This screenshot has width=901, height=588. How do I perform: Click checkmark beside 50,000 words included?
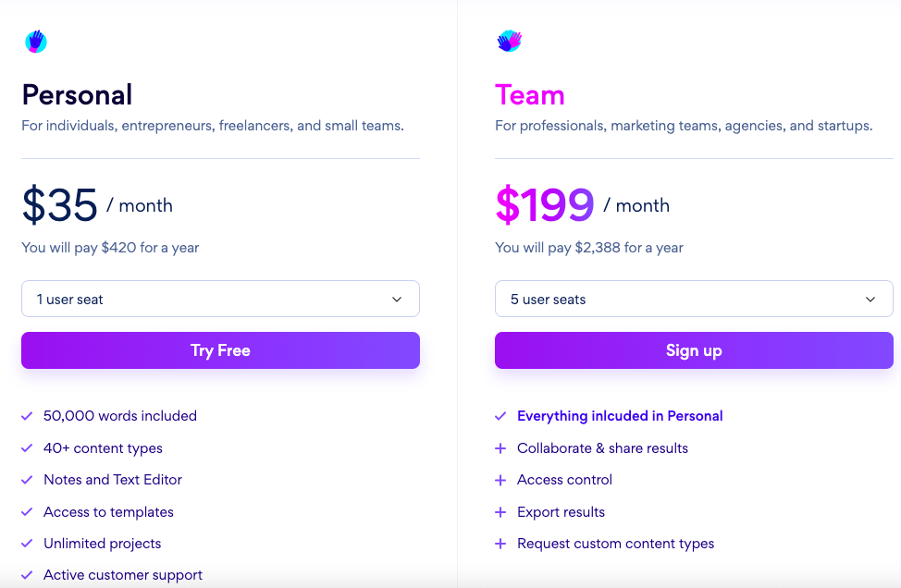point(27,416)
